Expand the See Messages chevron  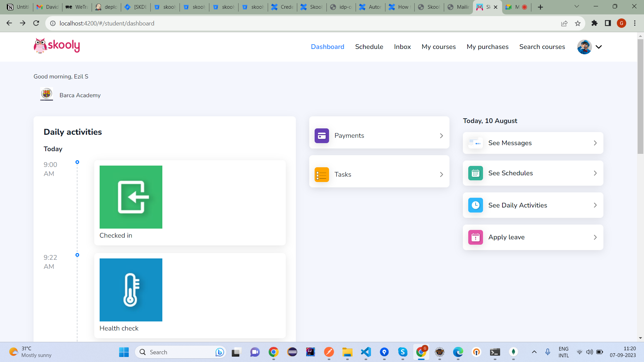pyautogui.click(x=595, y=143)
